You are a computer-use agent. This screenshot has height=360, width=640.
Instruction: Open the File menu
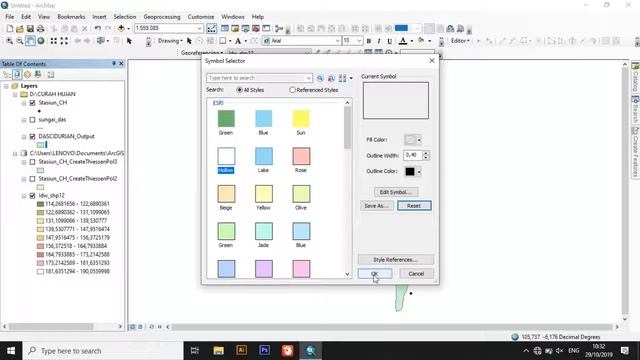pyautogui.click(x=9, y=17)
